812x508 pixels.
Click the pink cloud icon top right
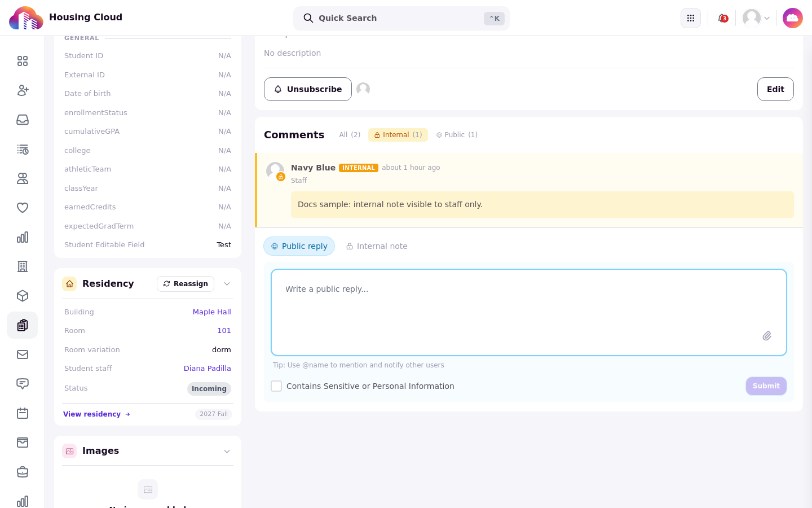click(x=793, y=18)
